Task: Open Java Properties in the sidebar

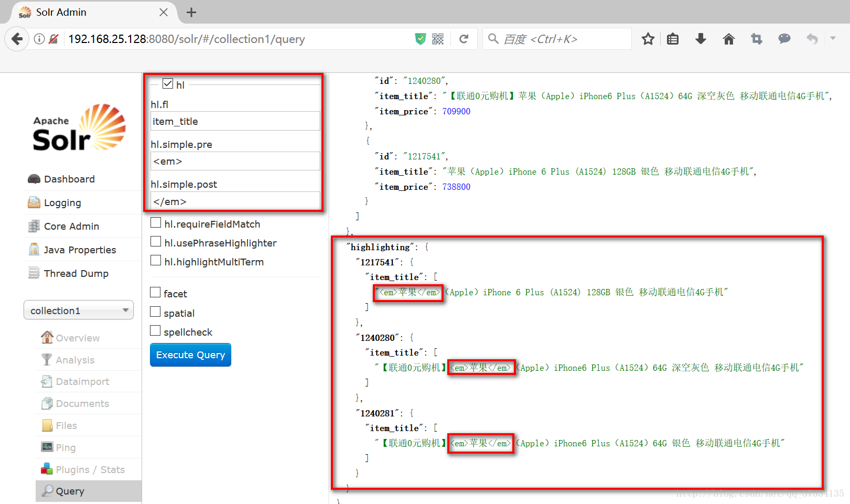Action: (80, 250)
